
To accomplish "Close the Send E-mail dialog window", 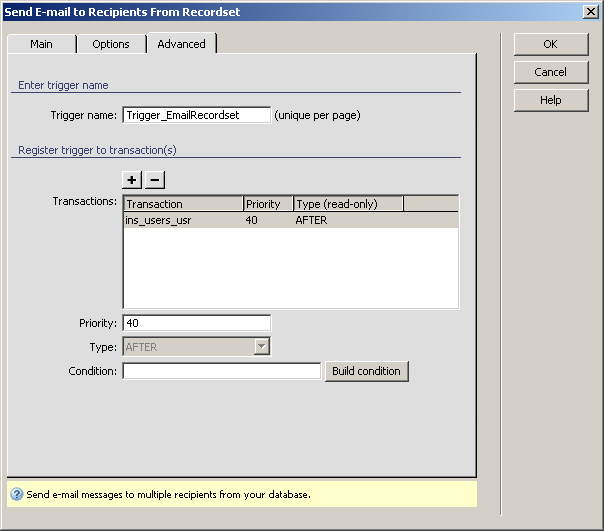I will [590, 11].
